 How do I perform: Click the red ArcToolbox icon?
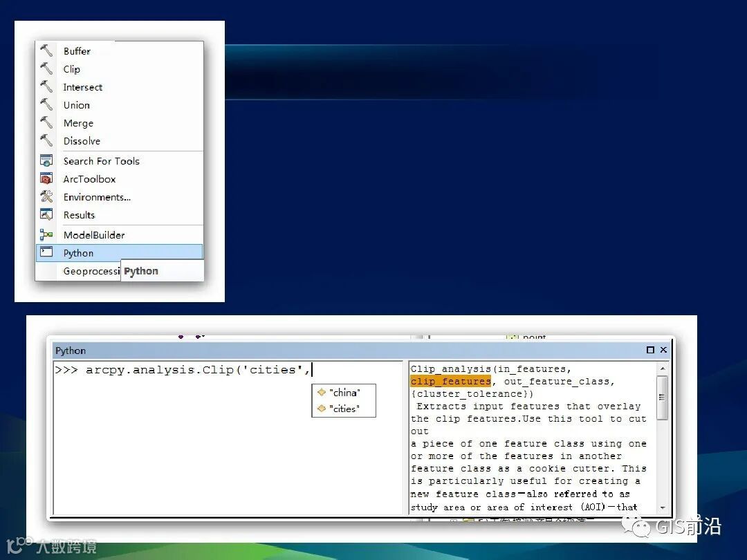(46, 178)
